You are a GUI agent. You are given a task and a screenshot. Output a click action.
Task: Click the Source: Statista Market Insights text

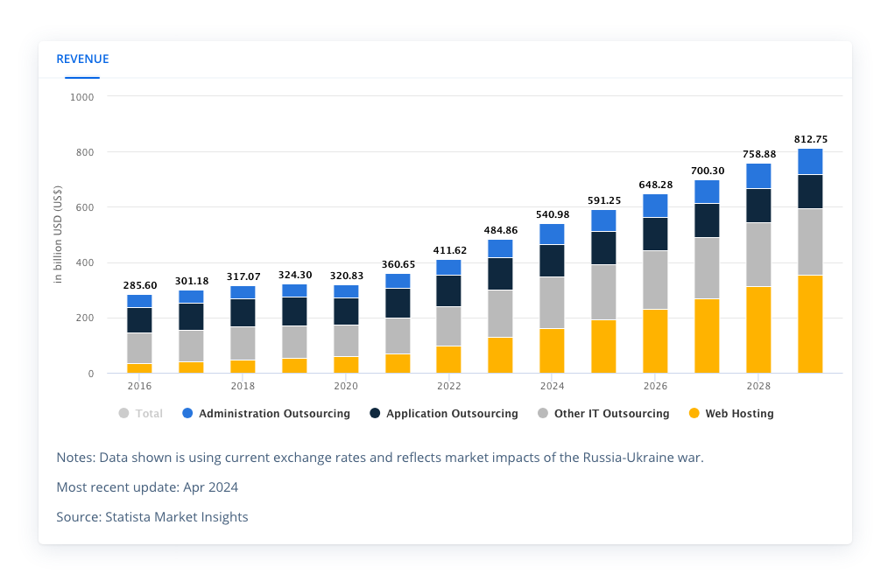tap(152, 517)
